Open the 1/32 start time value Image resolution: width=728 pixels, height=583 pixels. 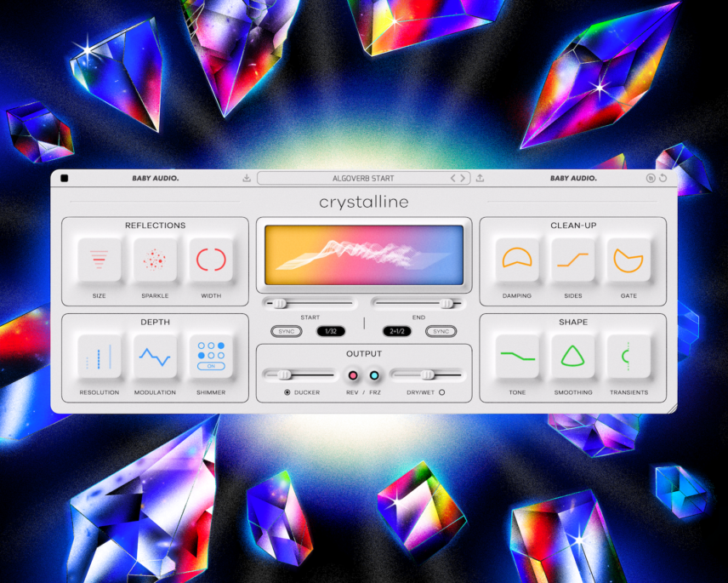point(331,331)
